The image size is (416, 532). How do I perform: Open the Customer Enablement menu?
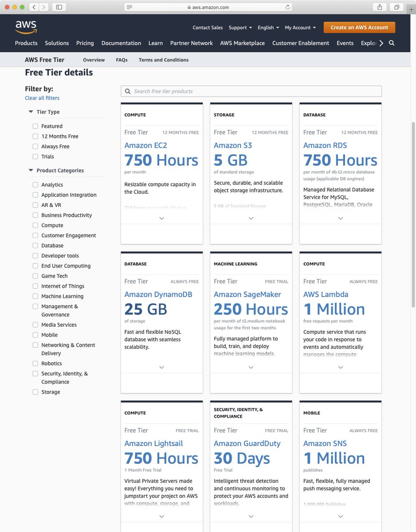tap(301, 43)
